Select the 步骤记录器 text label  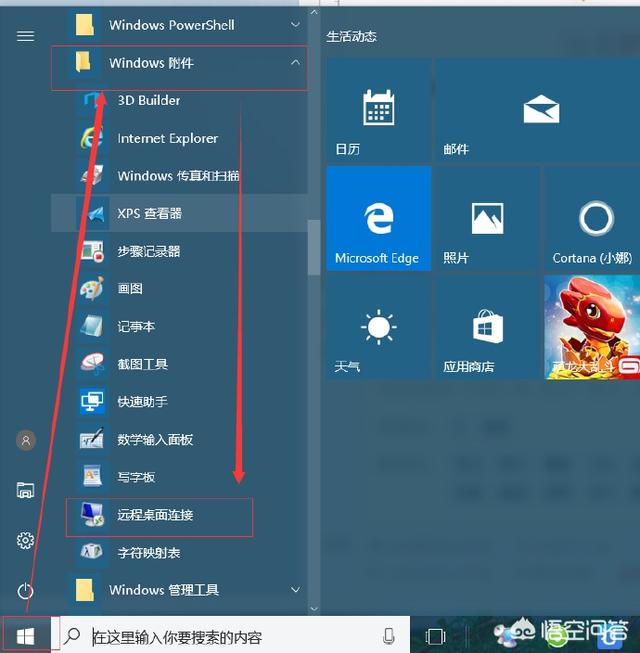[149, 251]
